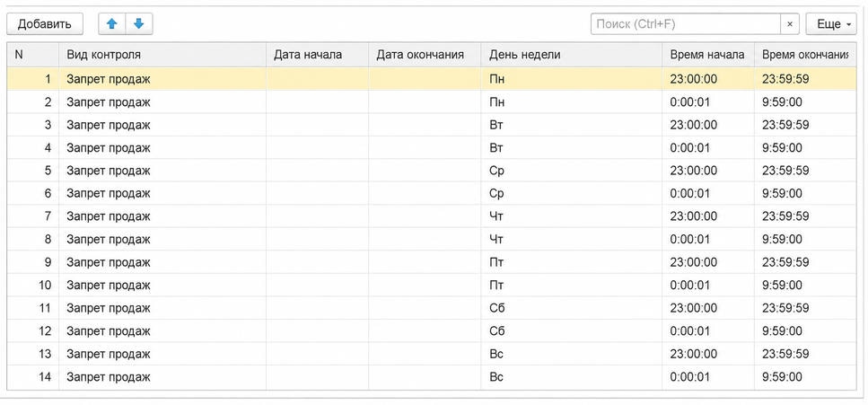Click Вс day cell in row 13
The height and width of the screenshot is (405, 868).
pos(571,354)
